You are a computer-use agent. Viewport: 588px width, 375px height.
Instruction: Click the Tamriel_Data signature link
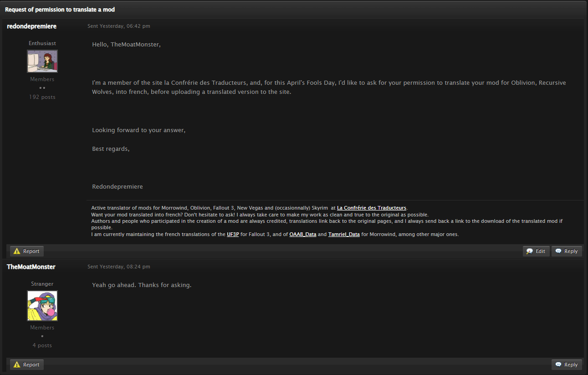point(344,234)
